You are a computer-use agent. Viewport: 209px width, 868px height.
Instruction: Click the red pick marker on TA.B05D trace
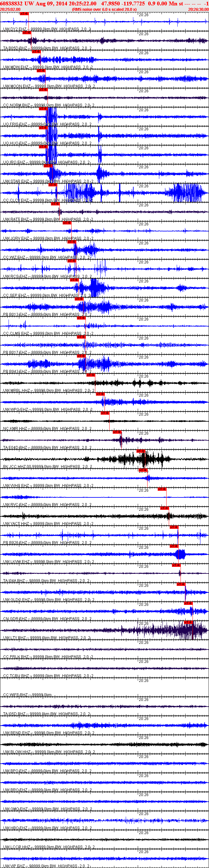click(27, 33)
